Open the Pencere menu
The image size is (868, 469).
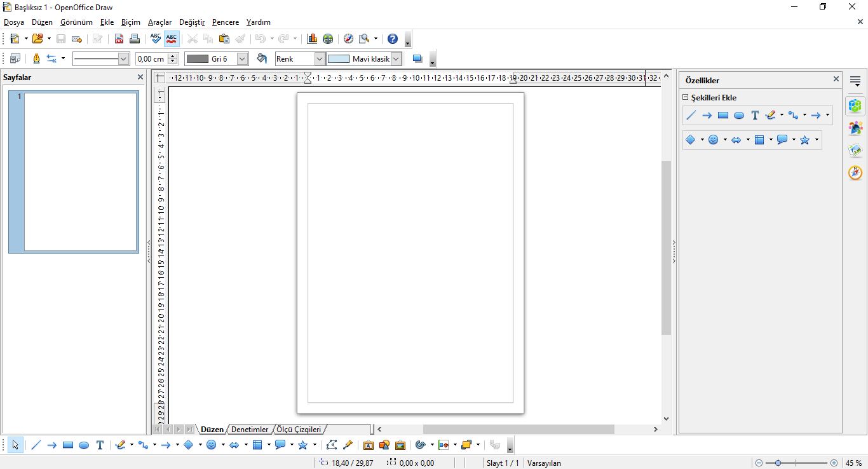coord(226,22)
